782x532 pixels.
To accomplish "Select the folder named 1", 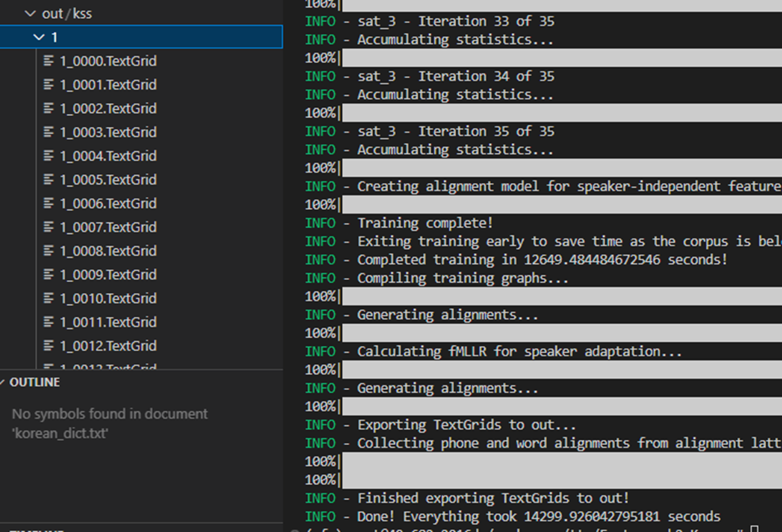I will point(141,37).
